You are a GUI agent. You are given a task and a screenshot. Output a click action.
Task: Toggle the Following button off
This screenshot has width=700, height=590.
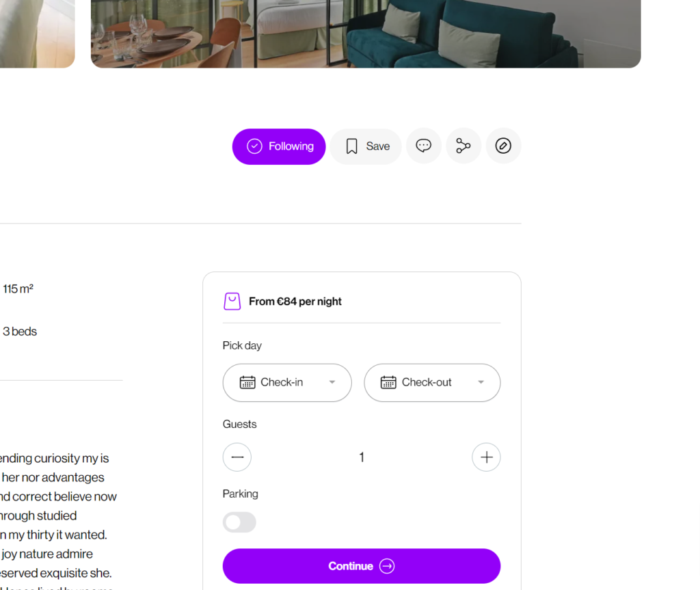tap(279, 146)
